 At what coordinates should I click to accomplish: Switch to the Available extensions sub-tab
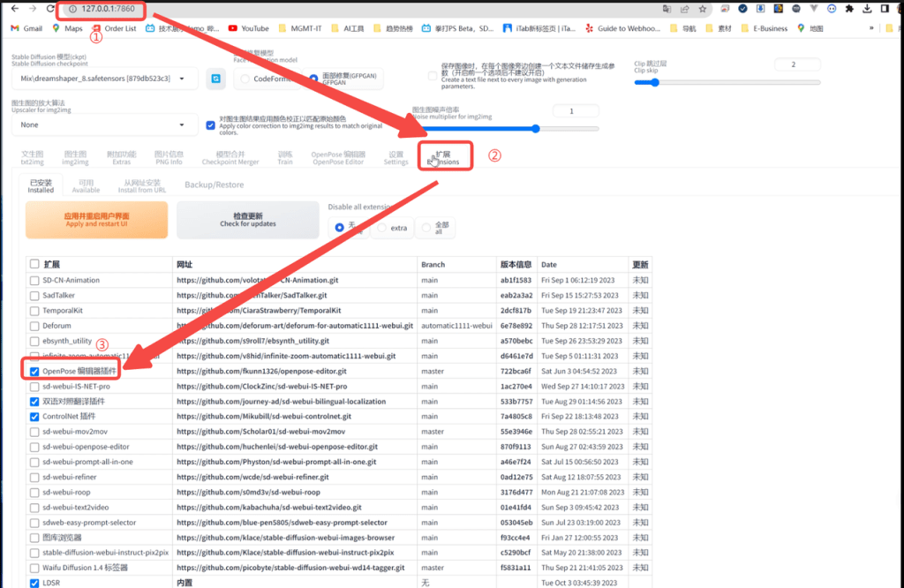pyautogui.click(x=86, y=185)
